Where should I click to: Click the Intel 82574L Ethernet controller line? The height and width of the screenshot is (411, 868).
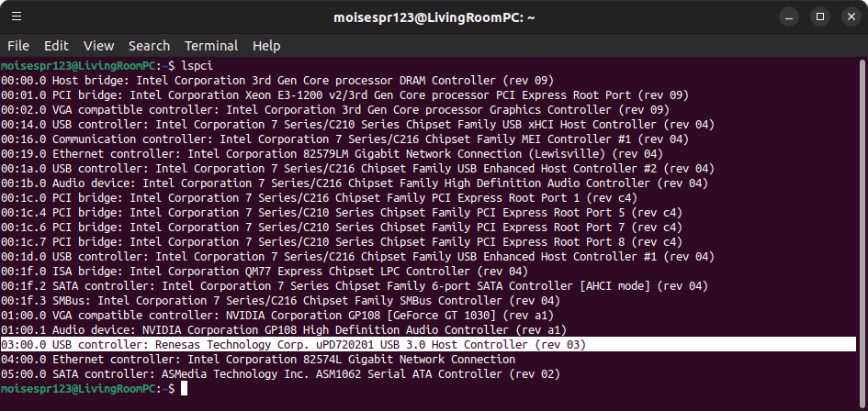click(258, 360)
